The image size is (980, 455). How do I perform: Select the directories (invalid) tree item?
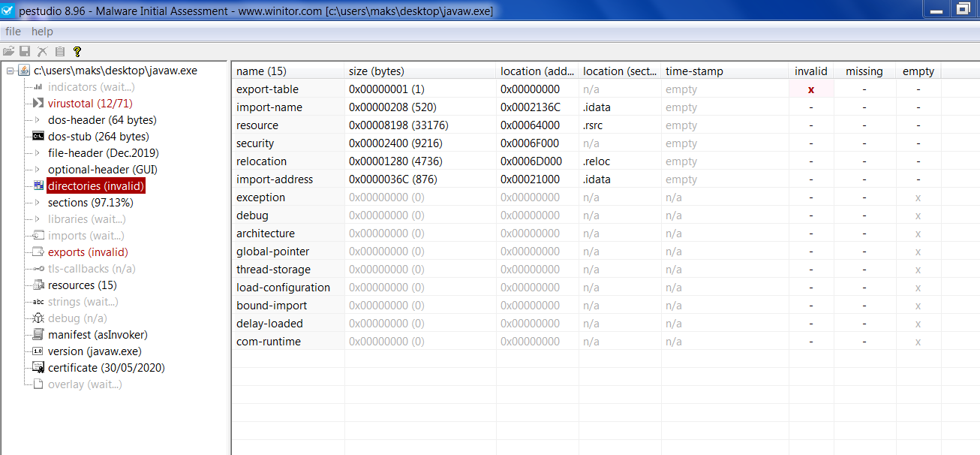pyautogui.click(x=96, y=186)
